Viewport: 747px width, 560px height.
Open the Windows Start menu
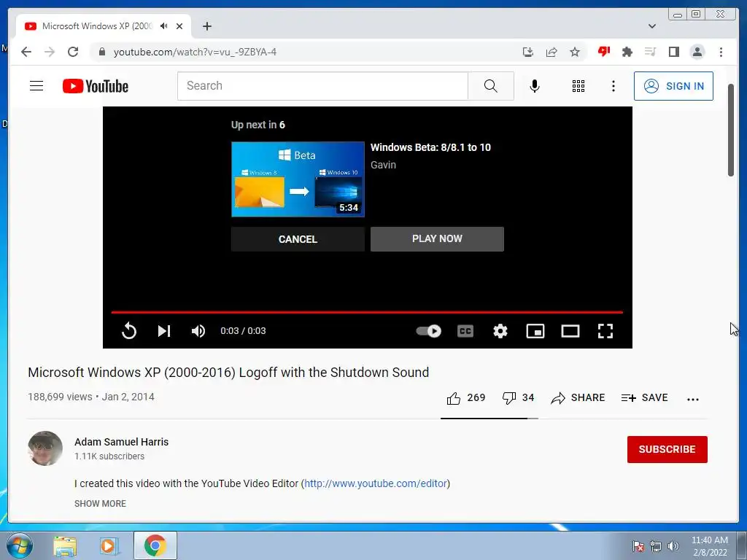click(x=19, y=545)
